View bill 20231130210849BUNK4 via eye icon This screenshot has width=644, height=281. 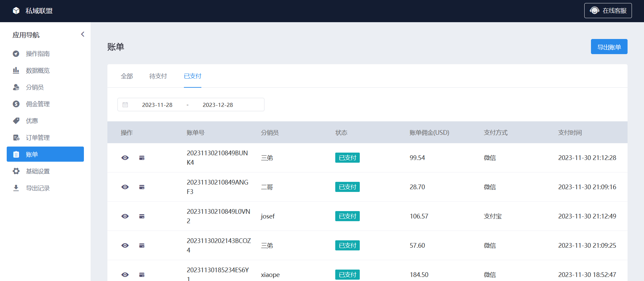pos(125,158)
